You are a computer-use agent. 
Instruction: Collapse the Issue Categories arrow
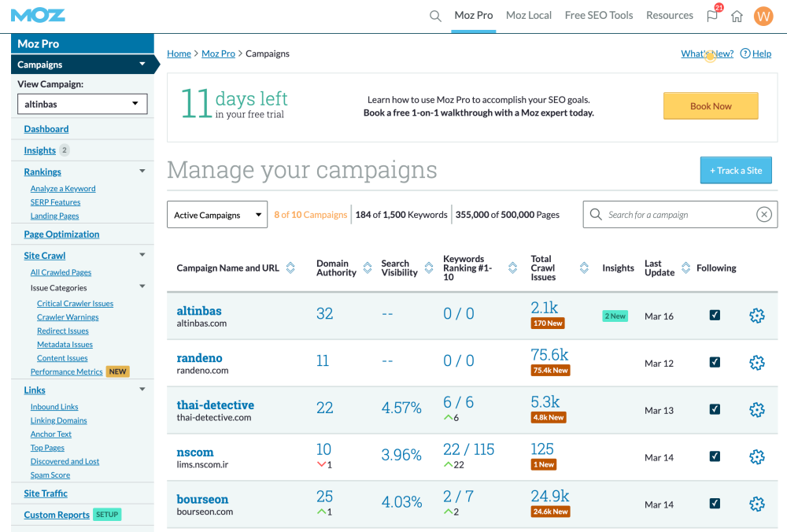(142, 286)
